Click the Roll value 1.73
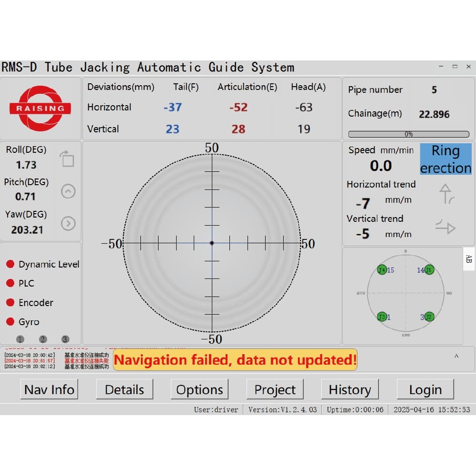The width and height of the screenshot is (476, 476). [26, 165]
